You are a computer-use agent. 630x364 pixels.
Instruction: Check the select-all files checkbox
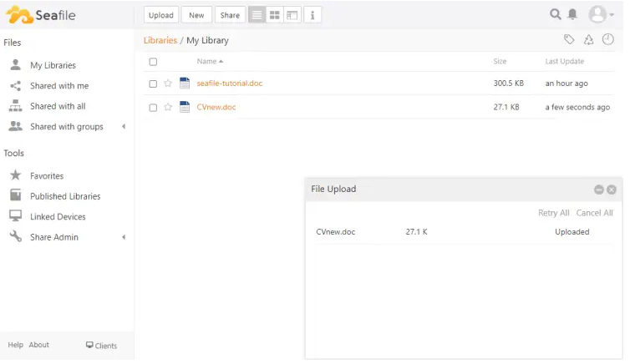coord(153,62)
